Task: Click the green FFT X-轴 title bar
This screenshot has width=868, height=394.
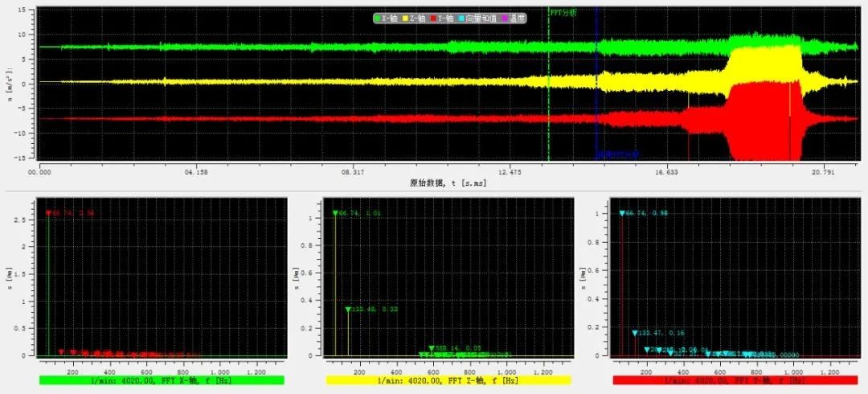Action: click(161, 380)
